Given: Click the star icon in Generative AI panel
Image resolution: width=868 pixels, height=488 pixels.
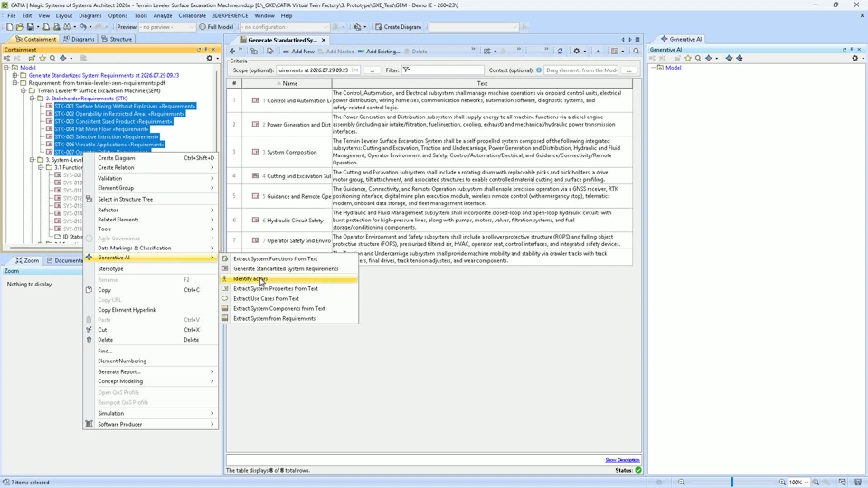Looking at the screenshot, I should [x=687, y=58].
